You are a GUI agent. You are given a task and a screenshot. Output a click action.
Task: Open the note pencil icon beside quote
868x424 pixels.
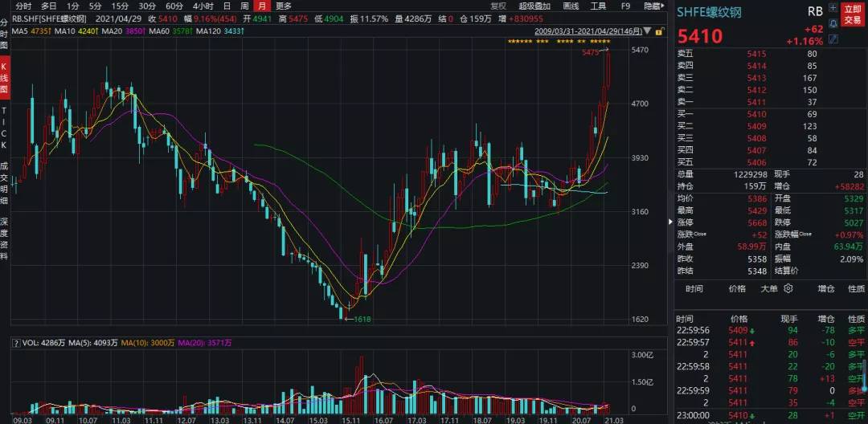point(833,39)
